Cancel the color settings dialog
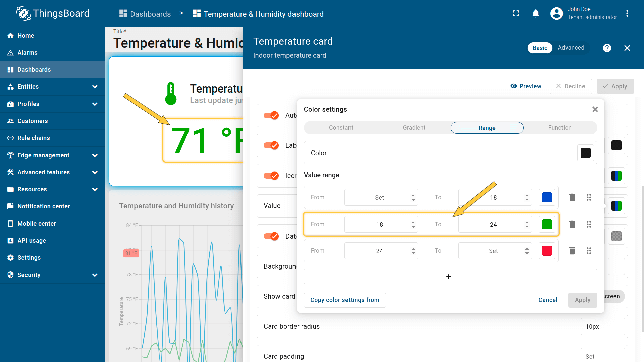 [x=548, y=300]
